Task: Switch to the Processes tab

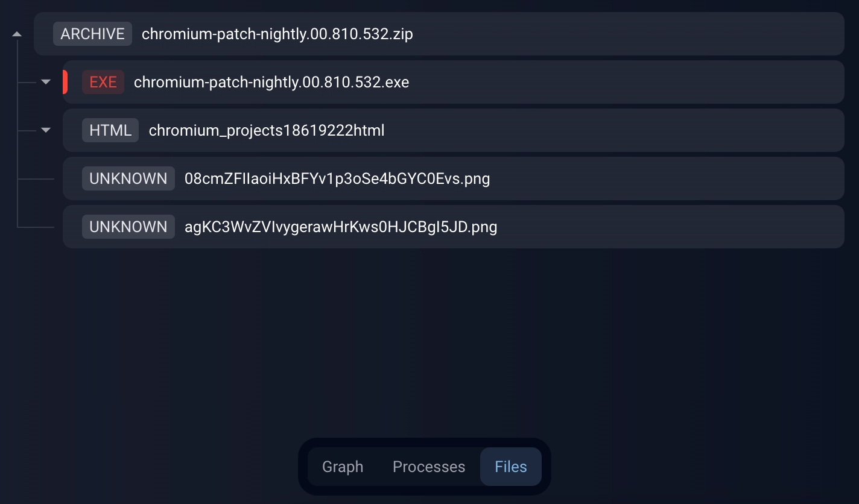Action: 429,467
